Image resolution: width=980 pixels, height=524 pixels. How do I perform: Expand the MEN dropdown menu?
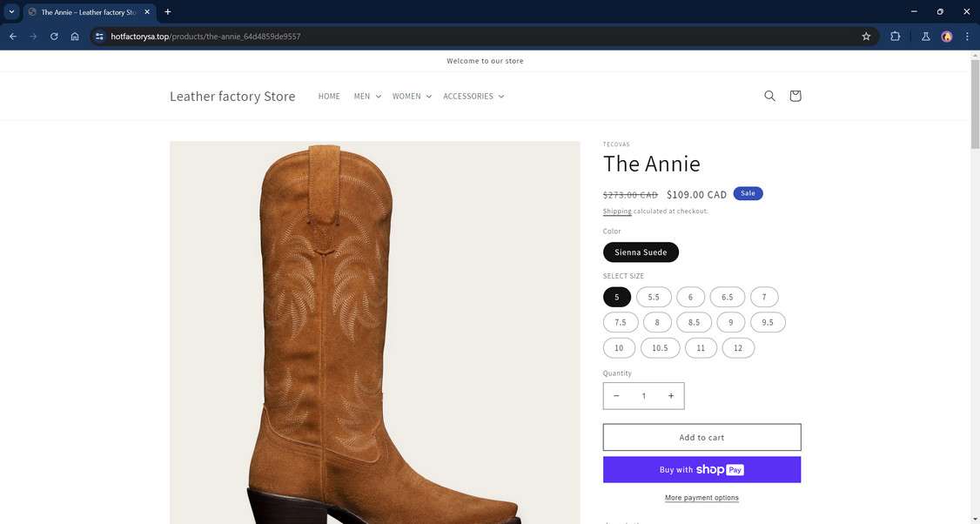[x=367, y=97]
